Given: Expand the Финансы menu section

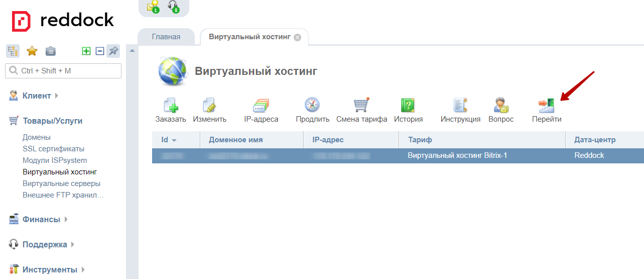Looking at the screenshot, I should (x=41, y=219).
